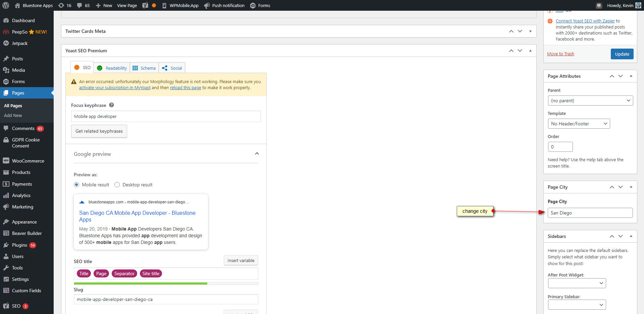The image size is (644, 314).
Task: Open the 65 comments bubble in admin bar
Action: point(79,5)
